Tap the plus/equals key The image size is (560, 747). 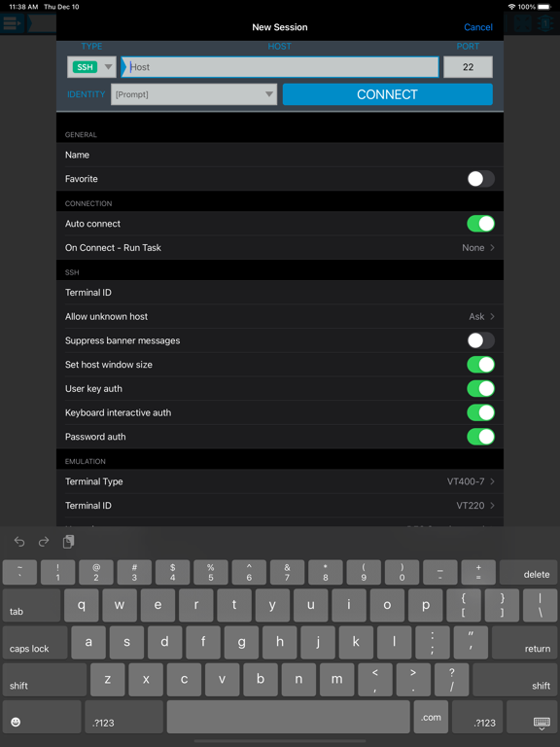click(478, 572)
